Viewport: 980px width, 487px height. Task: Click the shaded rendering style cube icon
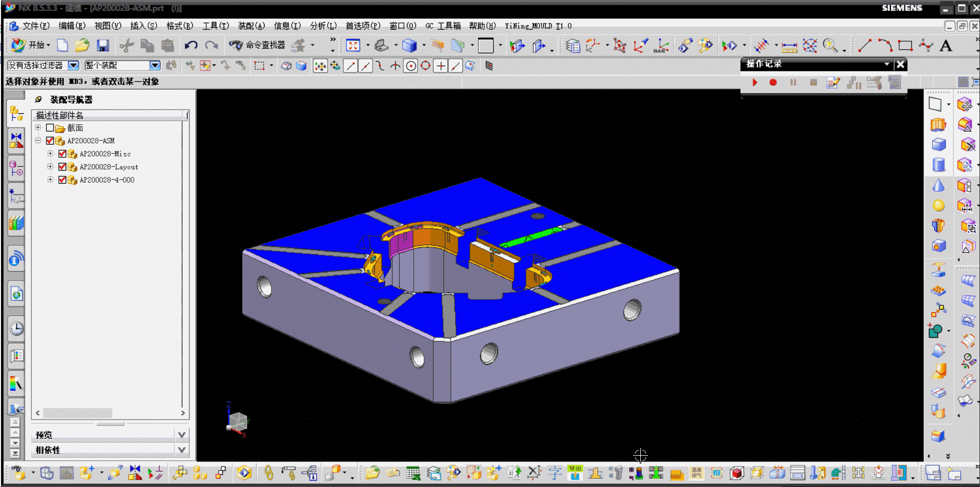pyautogui.click(x=410, y=46)
